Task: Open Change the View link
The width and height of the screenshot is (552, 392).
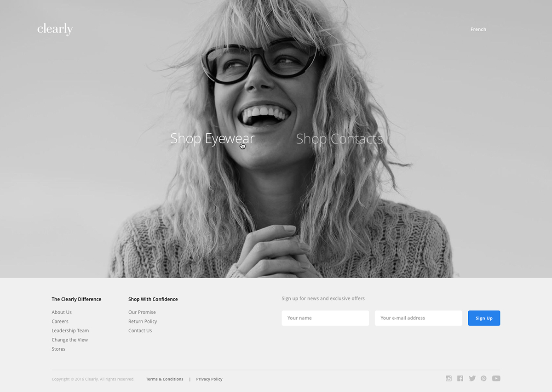Action: (x=69, y=340)
